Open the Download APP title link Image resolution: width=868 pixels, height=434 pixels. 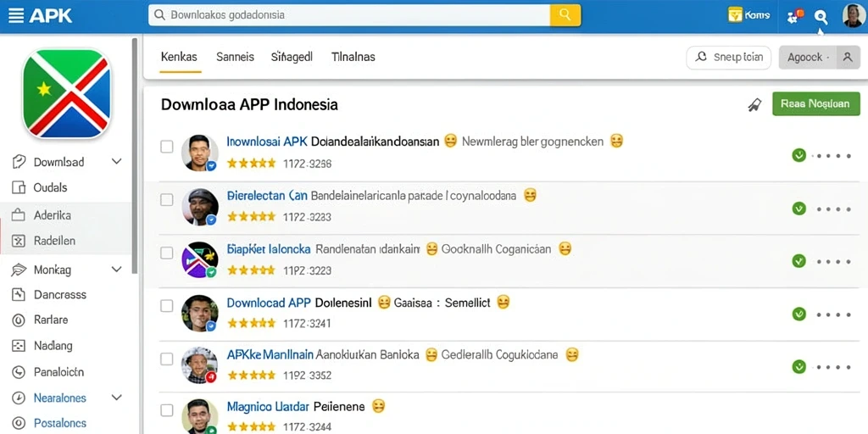click(x=269, y=303)
